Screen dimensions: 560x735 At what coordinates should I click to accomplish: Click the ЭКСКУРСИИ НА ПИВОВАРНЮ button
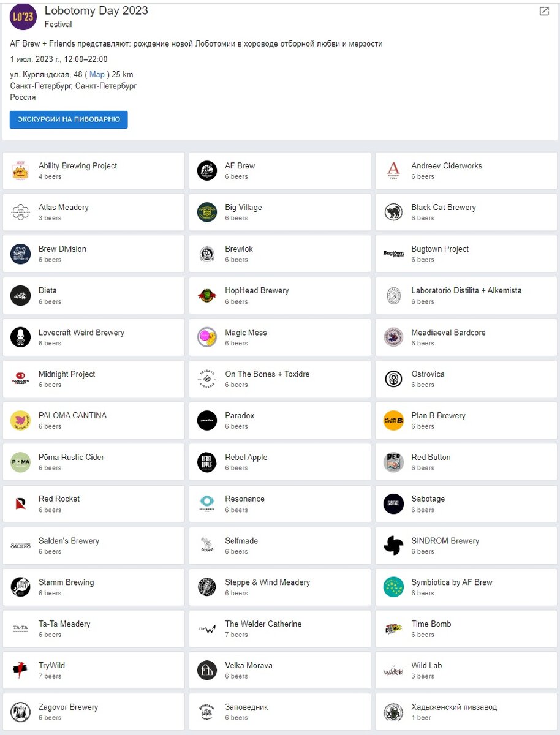click(x=69, y=119)
